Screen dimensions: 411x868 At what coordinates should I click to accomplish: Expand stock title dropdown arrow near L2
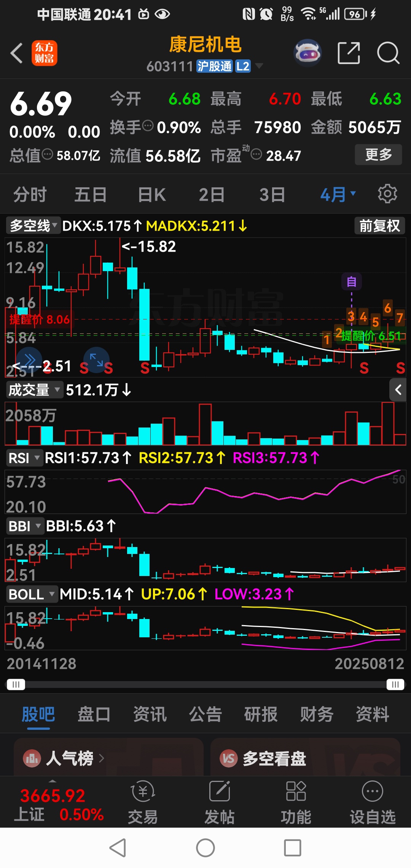[259, 66]
